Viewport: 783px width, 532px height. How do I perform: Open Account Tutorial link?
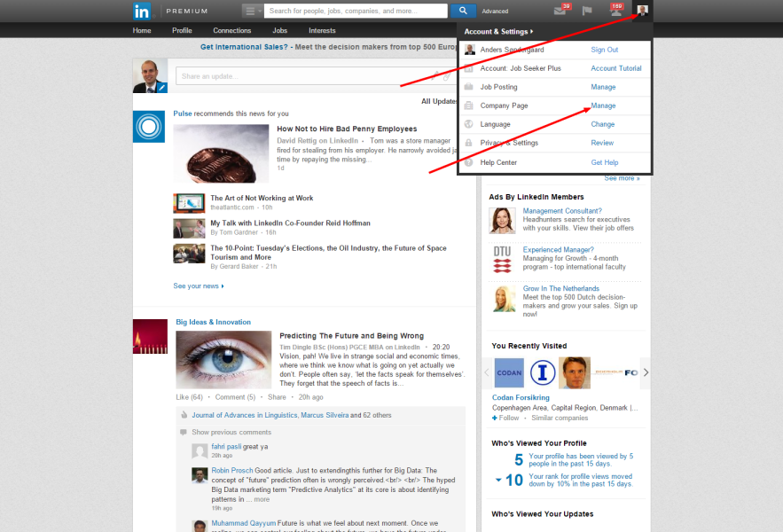click(x=616, y=68)
